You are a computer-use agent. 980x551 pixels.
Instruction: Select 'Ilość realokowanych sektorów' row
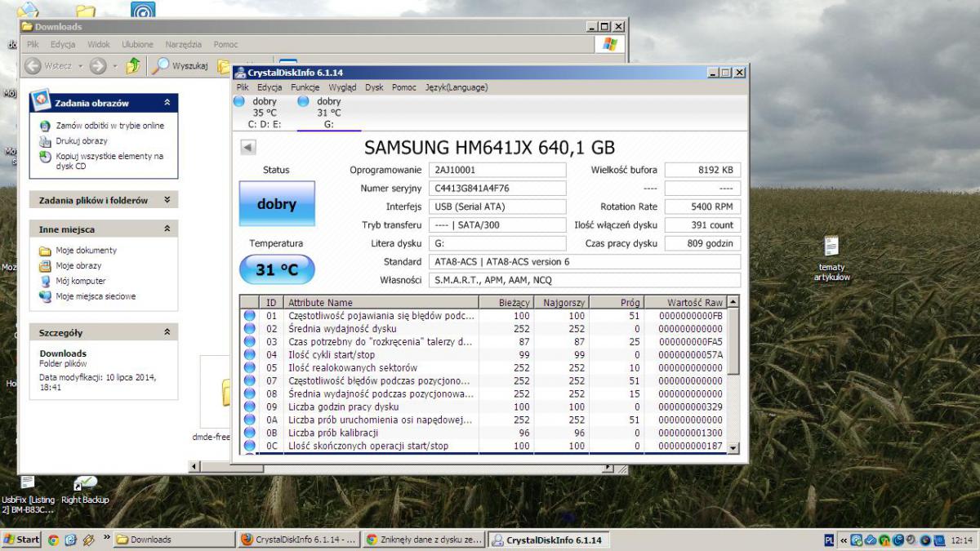(483, 367)
